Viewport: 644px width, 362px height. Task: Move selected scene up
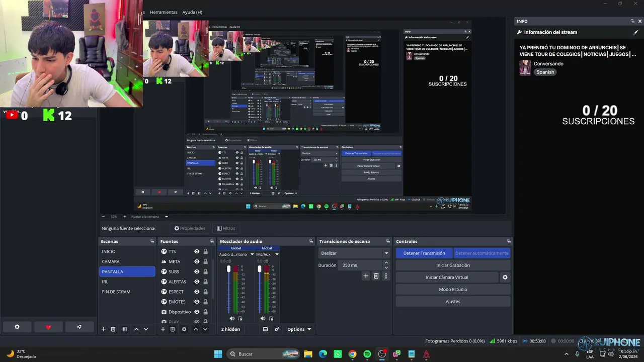136,329
